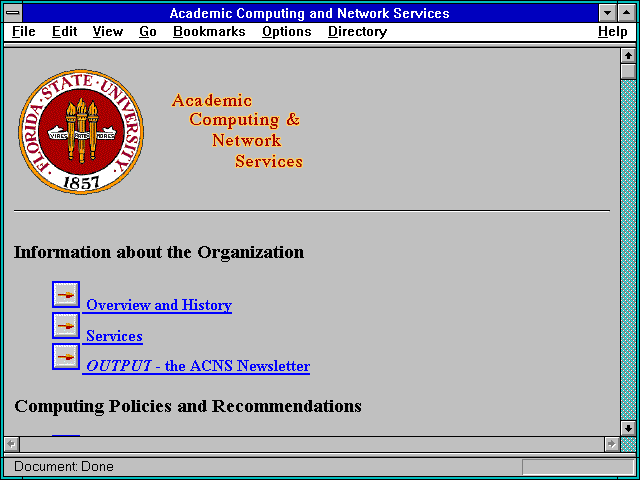The image size is (640, 480).
Task: Follow the Overview and History link
Action: pyautogui.click(x=159, y=305)
